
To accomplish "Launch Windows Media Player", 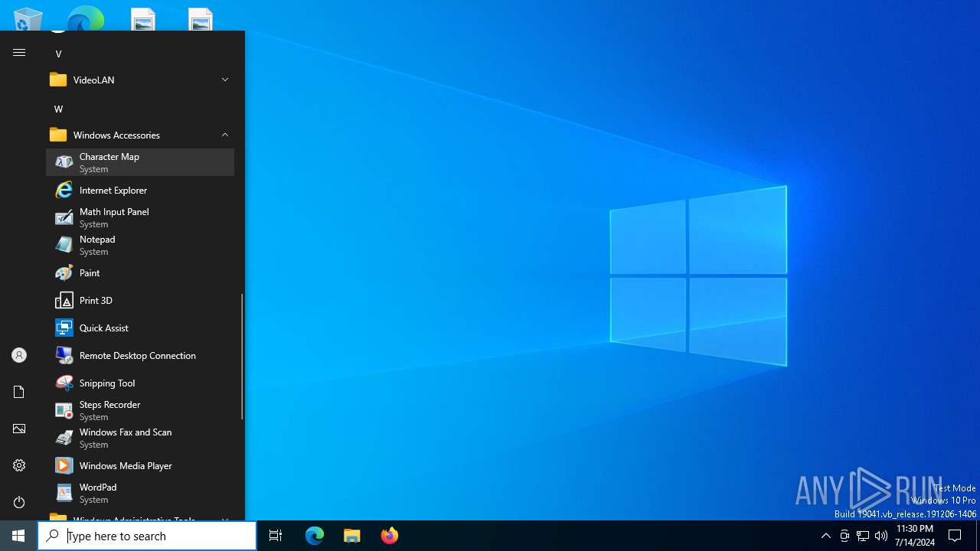I will pyautogui.click(x=140, y=465).
